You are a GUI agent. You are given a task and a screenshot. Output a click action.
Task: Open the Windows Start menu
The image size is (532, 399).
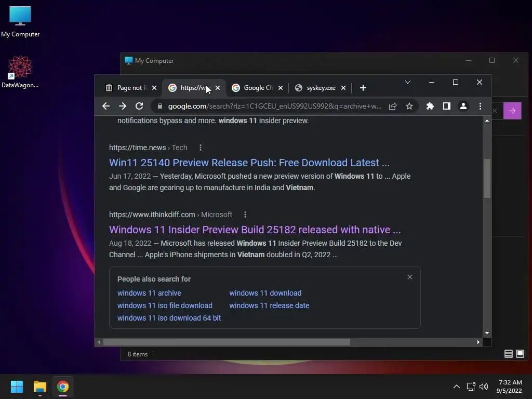coord(17,387)
